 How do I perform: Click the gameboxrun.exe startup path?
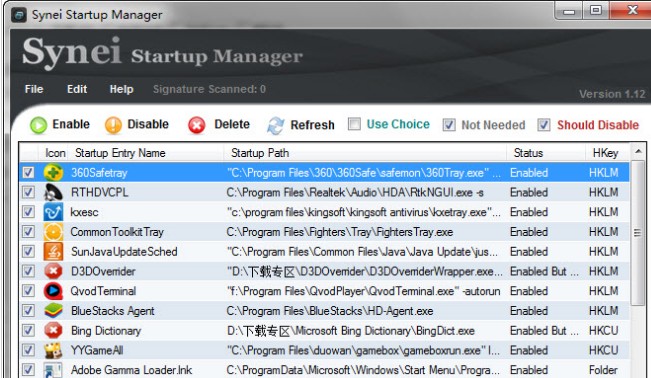pyautogui.click(x=363, y=350)
